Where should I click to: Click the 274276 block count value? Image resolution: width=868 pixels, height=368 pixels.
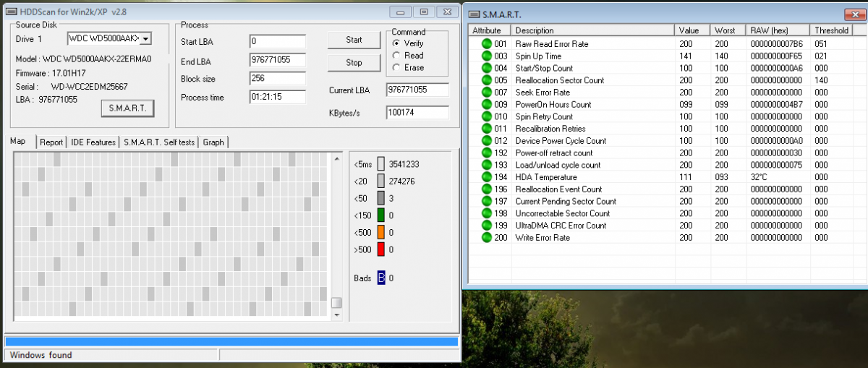click(401, 181)
